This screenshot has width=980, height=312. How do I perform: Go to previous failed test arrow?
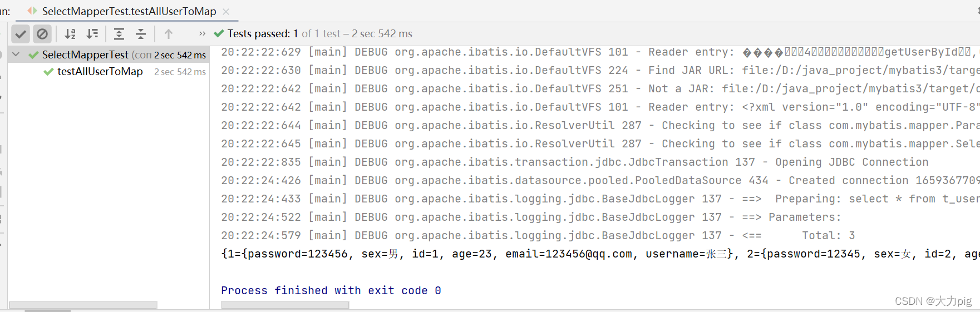(169, 34)
